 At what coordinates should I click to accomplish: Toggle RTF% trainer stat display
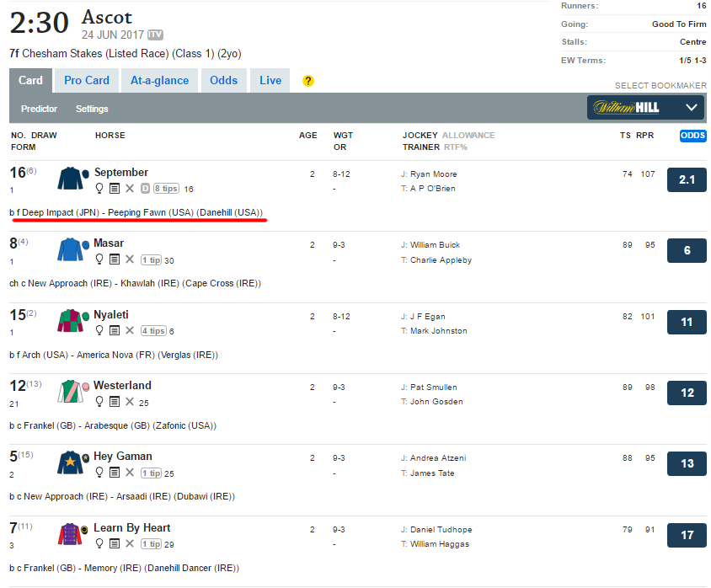pos(455,147)
